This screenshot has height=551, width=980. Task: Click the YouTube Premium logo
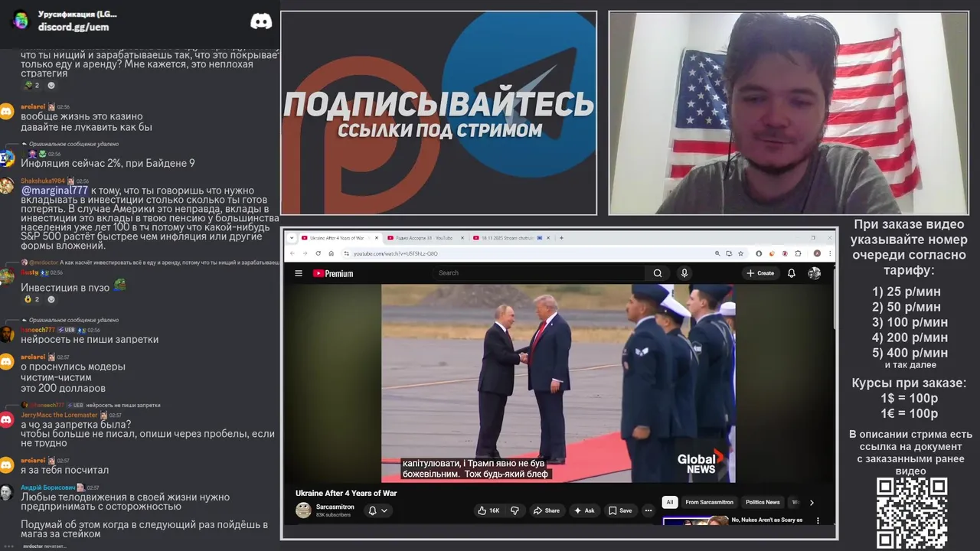(333, 273)
